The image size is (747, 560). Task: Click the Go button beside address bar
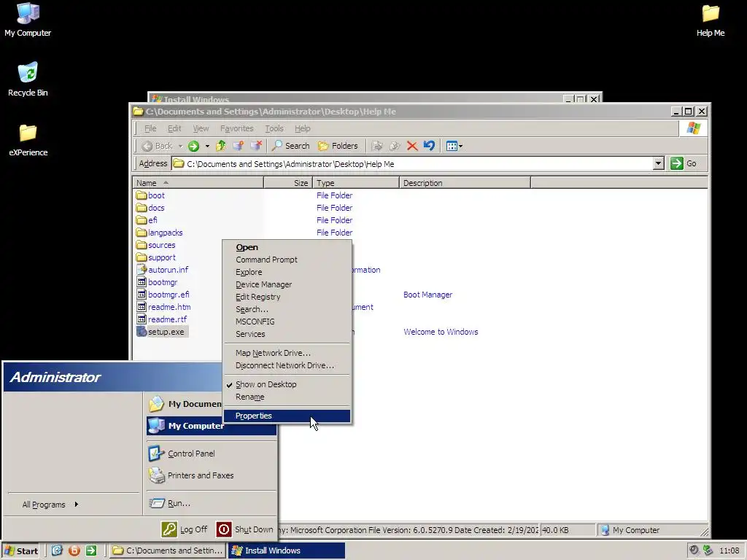[684, 163]
